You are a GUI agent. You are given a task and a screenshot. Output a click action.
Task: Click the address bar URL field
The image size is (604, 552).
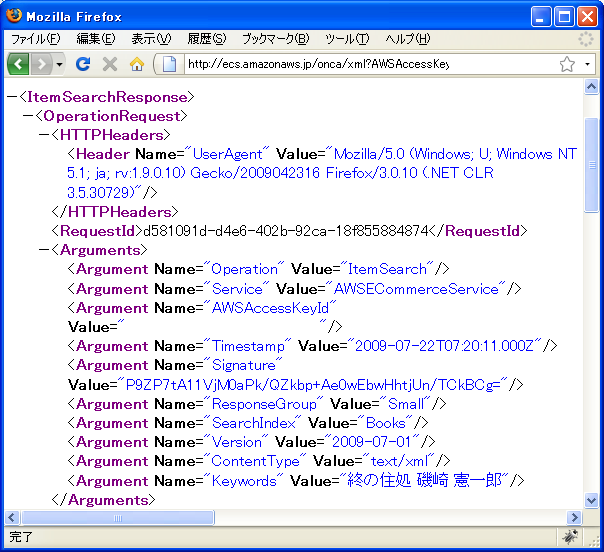click(x=370, y=64)
